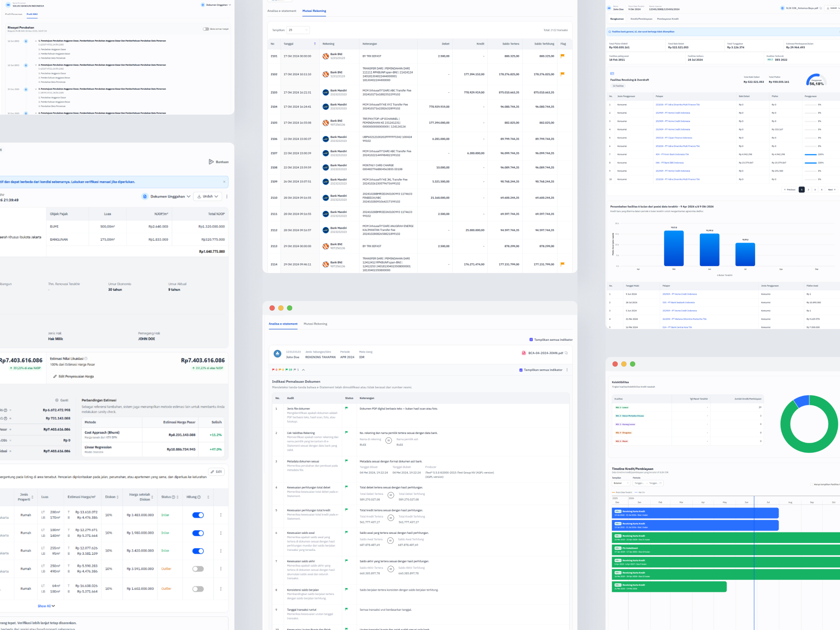Uncheck upper Tampilkan semua indikator checkbox
This screenshot has height=630, width=840.
pyautogui.click(x=531, y=339)
